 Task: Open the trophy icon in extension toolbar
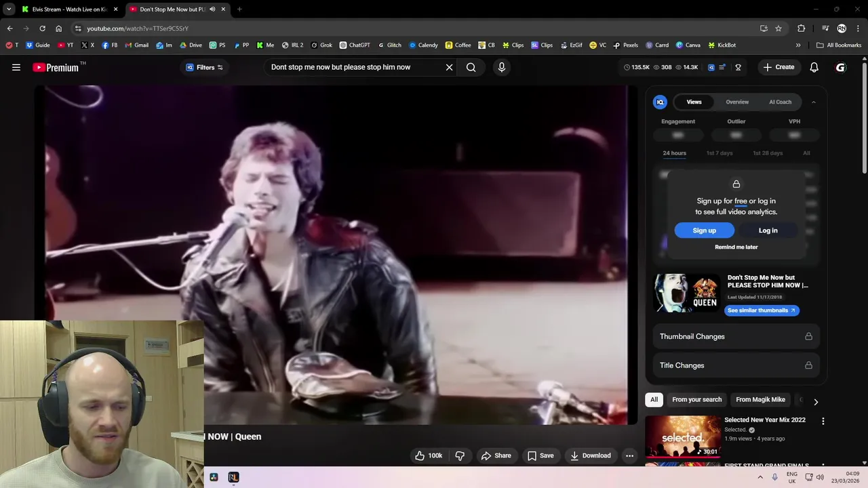click(738, 67)
